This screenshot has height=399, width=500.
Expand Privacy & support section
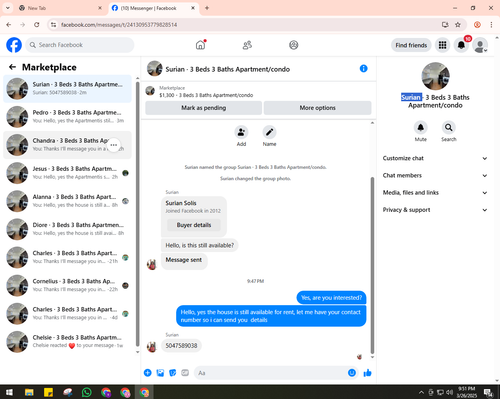(435, 210)
